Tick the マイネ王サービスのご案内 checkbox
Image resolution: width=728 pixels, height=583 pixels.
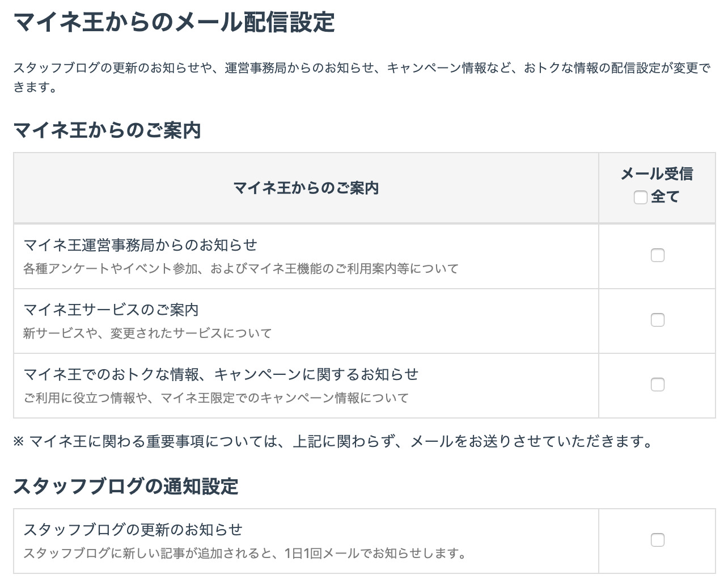[x=657, y=320]
